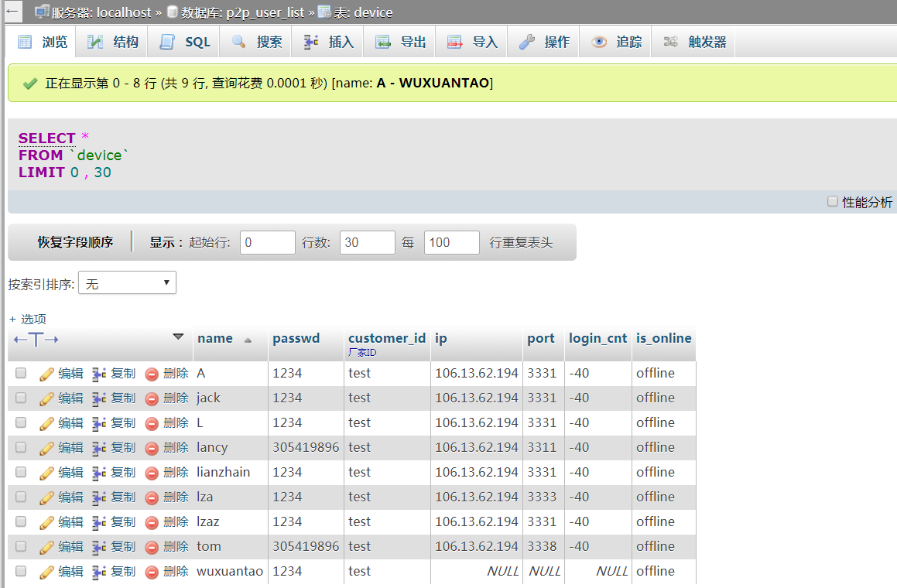Click red delete icon for row lancy
The image size is (897, 588).
(x=152, y=449)
